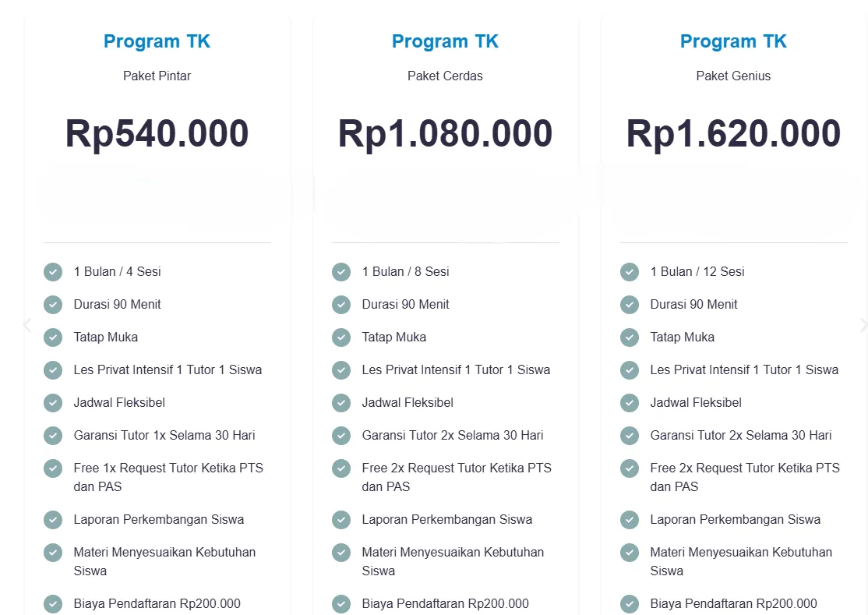Select the "Program TK" heading of Paket Cerdas

click(445, 41)
